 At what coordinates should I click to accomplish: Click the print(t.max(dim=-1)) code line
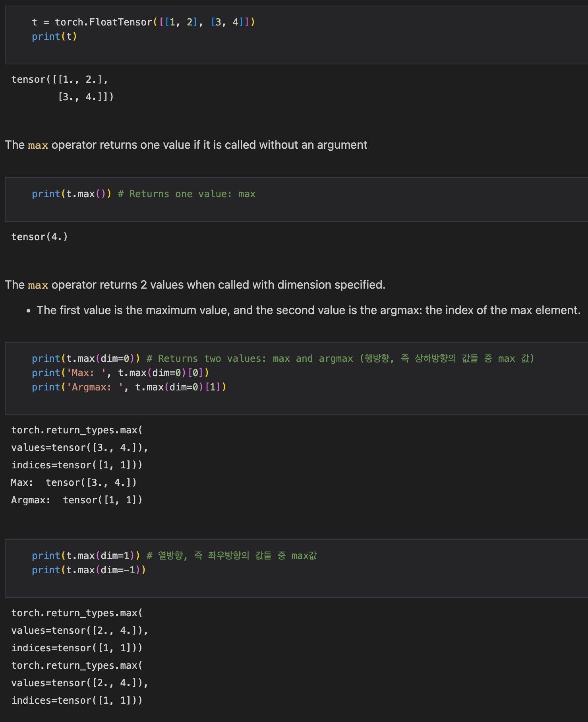click(89, 570)
